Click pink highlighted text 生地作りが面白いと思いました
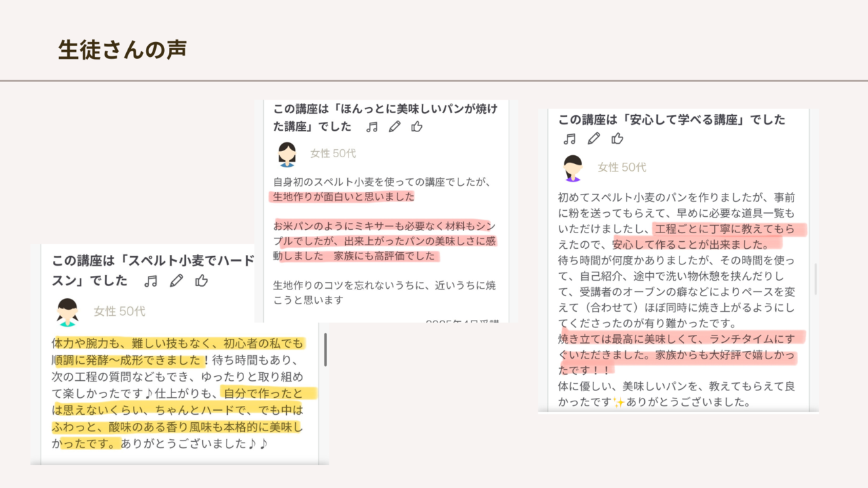This screenshot has height=488, width=868. [x=343, y=197]
